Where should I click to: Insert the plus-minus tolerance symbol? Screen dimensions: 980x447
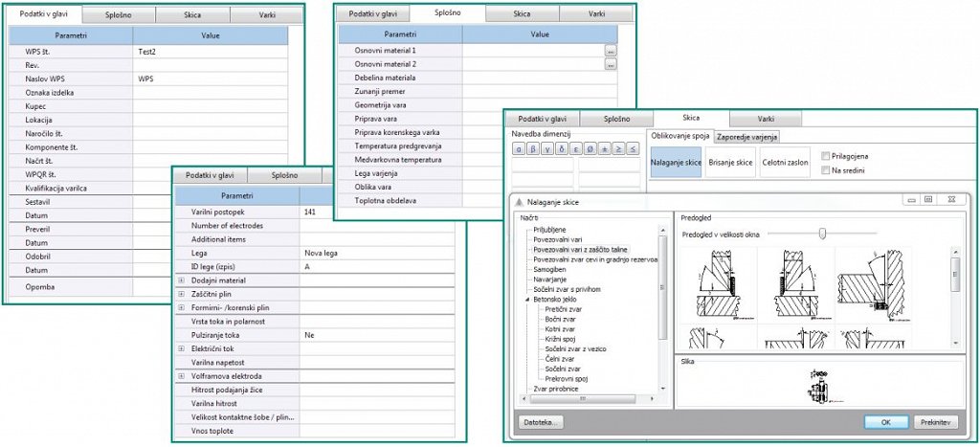pyautogui.click(x=604, y=149)
